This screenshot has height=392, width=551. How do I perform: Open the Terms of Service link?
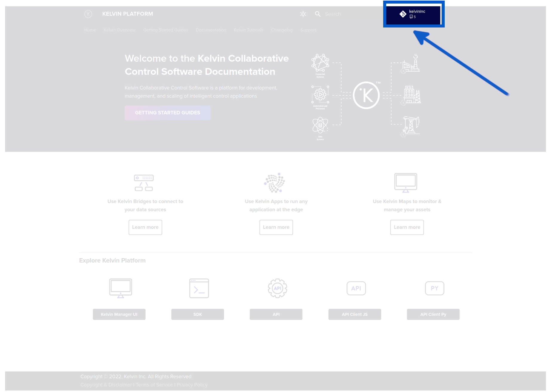pos(154,385)
